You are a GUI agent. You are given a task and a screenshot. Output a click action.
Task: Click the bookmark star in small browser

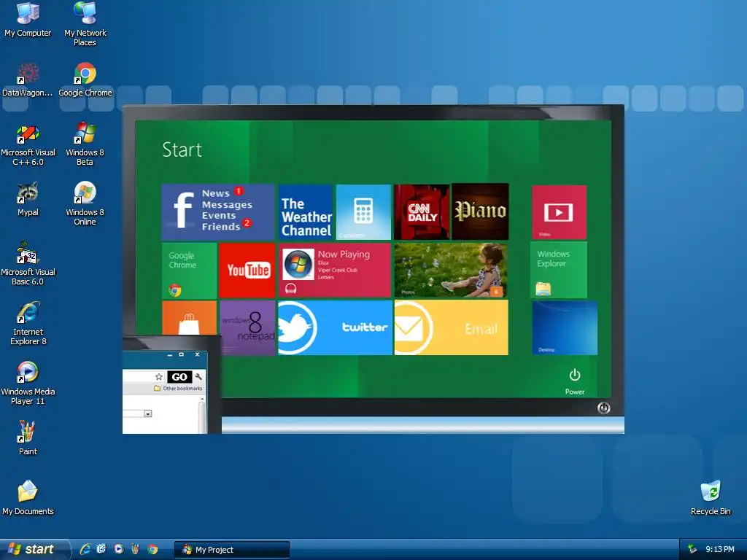pyautogui.click(x=159, y=377)
